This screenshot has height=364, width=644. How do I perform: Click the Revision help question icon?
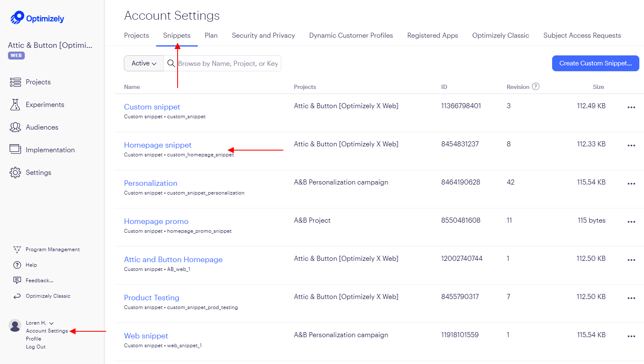(536, 86)
